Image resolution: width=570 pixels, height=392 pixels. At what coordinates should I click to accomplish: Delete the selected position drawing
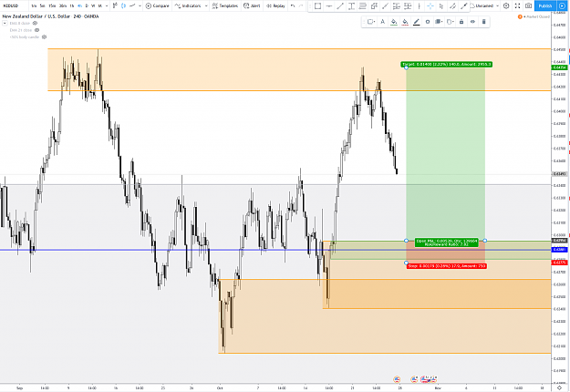[x=484, y=22]
